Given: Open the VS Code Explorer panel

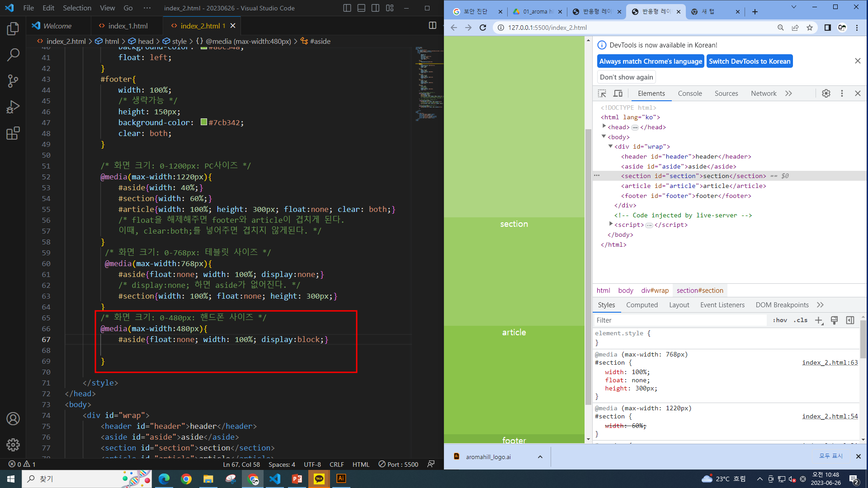Looking at the screenshot, I should pyautogui.click(x=13, y=29).
